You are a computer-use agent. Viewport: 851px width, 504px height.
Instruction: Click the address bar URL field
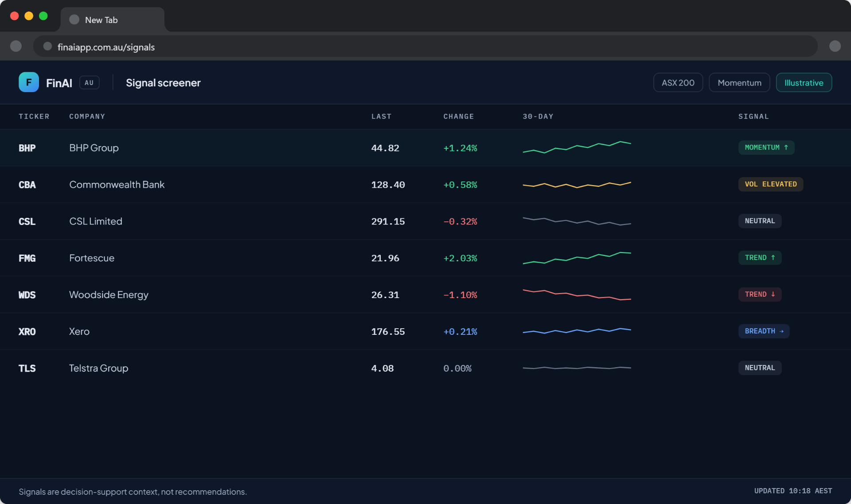pos(425,47)
